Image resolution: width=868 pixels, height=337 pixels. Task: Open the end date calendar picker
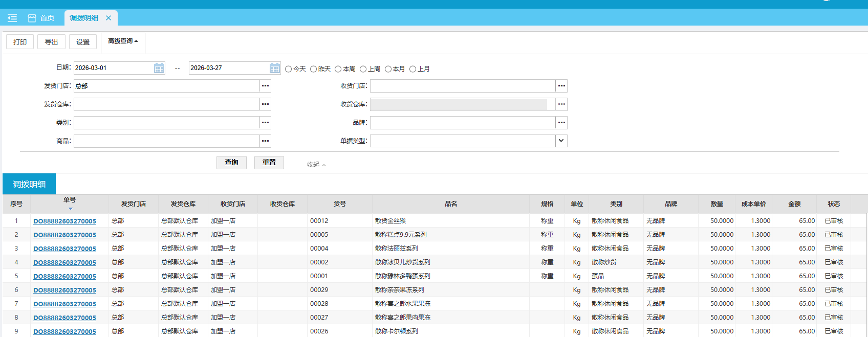(275, 68)
